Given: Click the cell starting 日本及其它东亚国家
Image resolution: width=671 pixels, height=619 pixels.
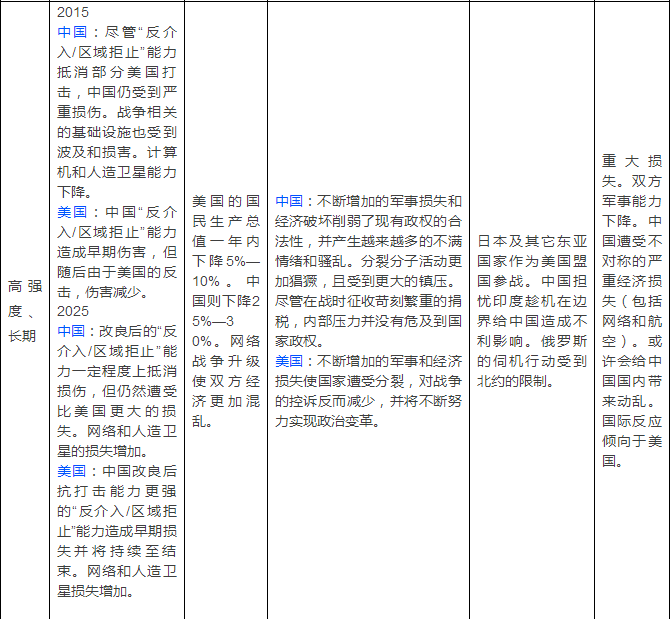Looking at the screenshot, I should [532, 310].
